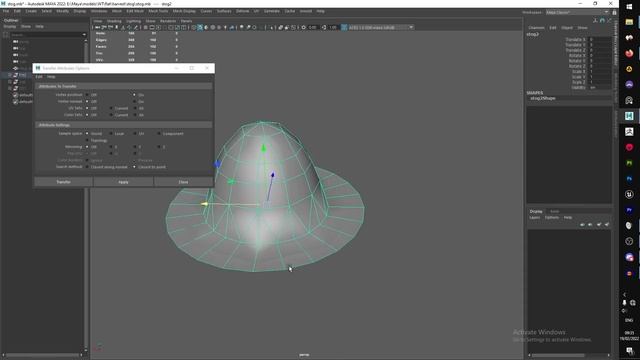Toggle use default material icon

206,27
